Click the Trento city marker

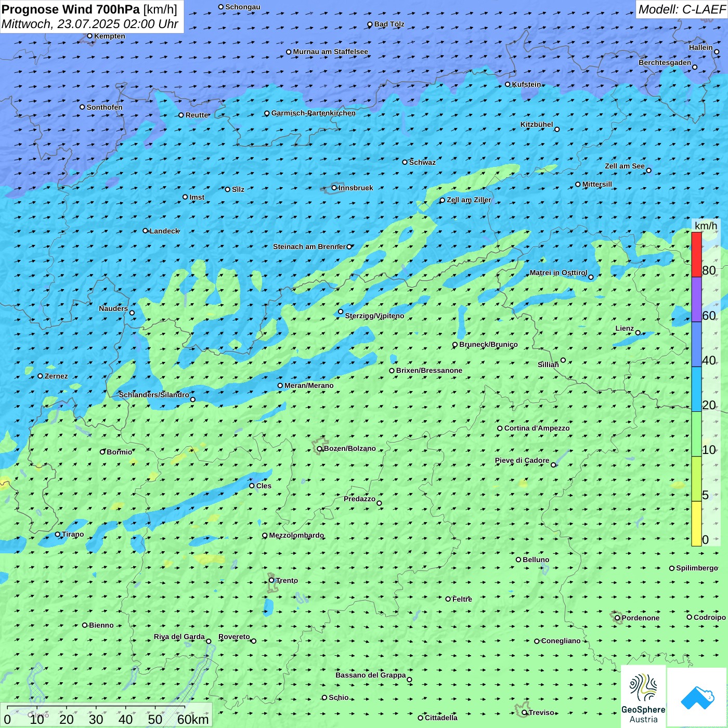click(x=271, y=580)
